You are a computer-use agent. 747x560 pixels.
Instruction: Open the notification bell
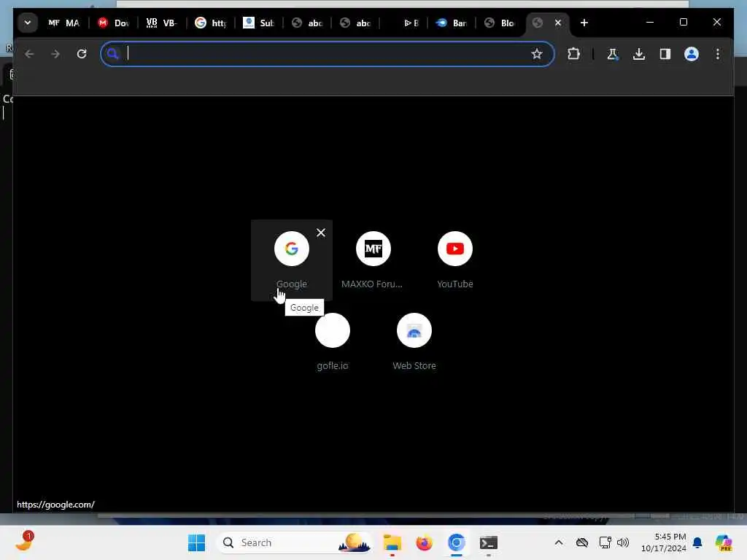(697, 542)
